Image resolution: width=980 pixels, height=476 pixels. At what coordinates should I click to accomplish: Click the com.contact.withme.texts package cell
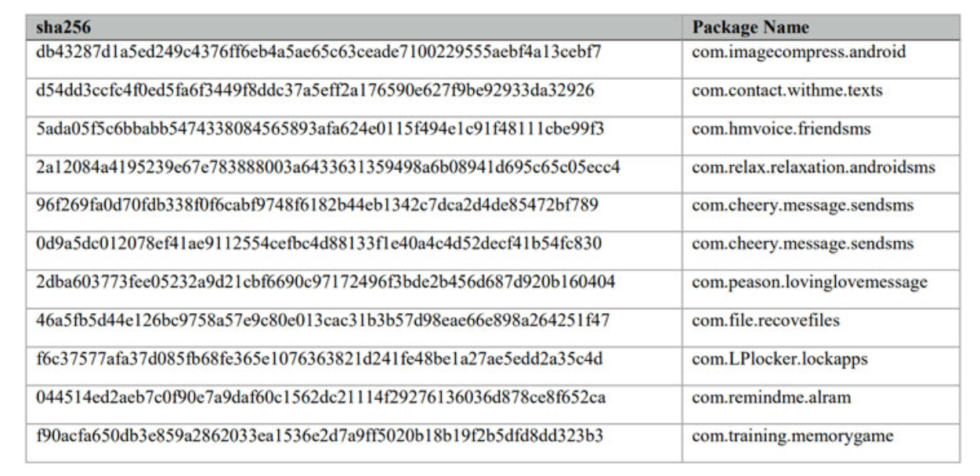coord(787,91)
